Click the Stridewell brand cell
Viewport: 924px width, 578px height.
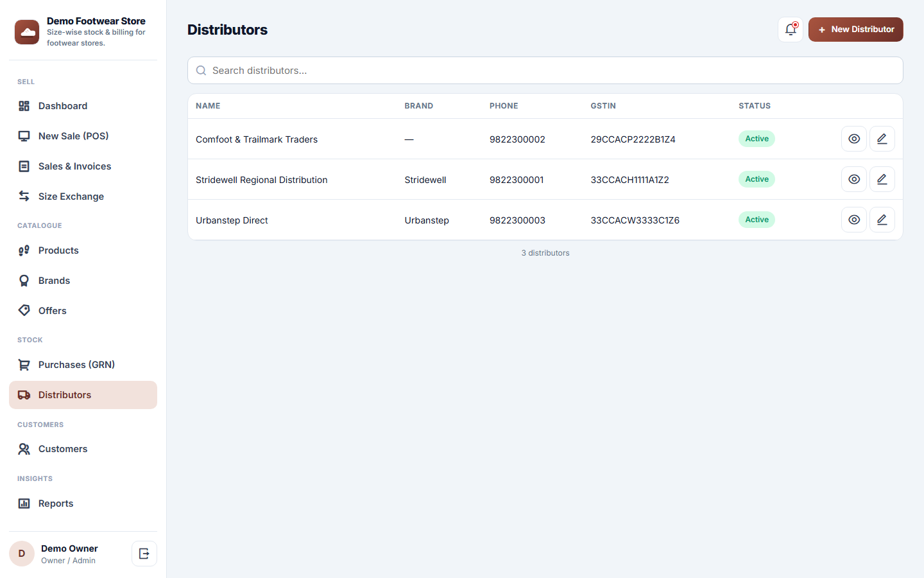point(425,180)
